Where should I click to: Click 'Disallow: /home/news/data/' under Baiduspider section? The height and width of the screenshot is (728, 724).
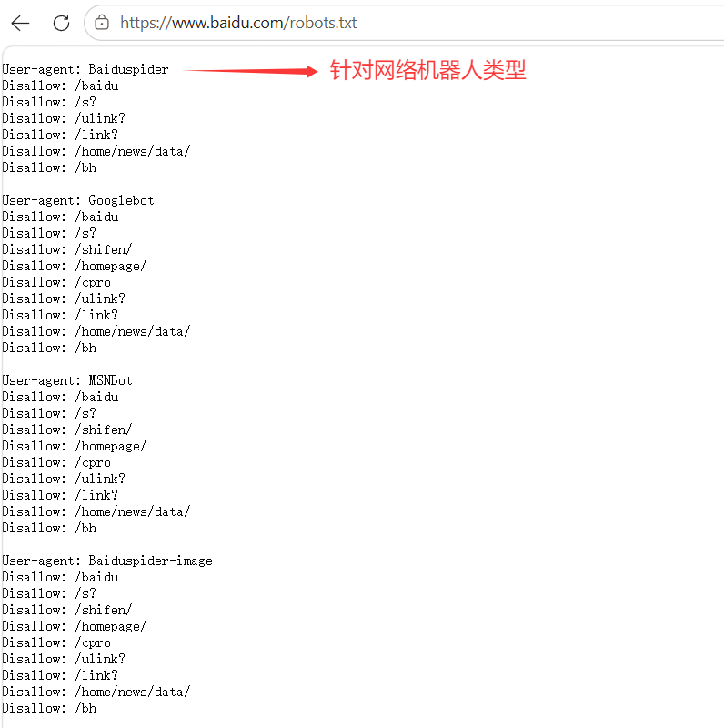pyautogui.click(x=96, y=151)
